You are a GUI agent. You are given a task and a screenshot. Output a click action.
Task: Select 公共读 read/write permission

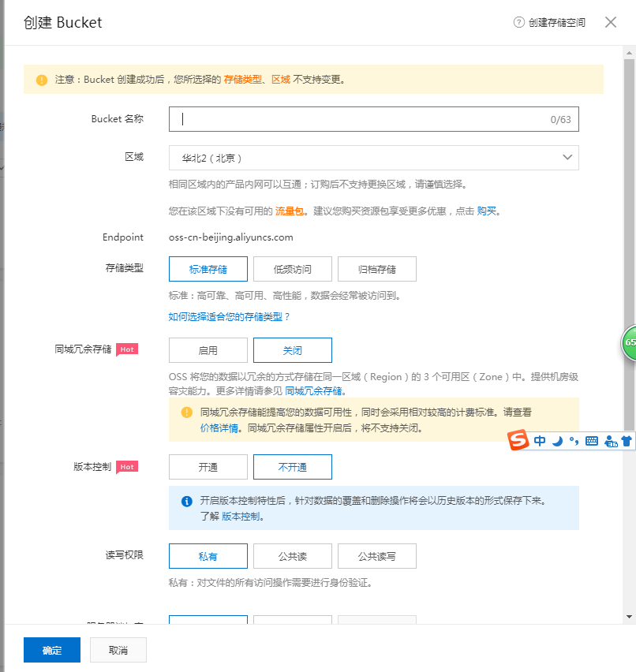(x=292, y=555)
